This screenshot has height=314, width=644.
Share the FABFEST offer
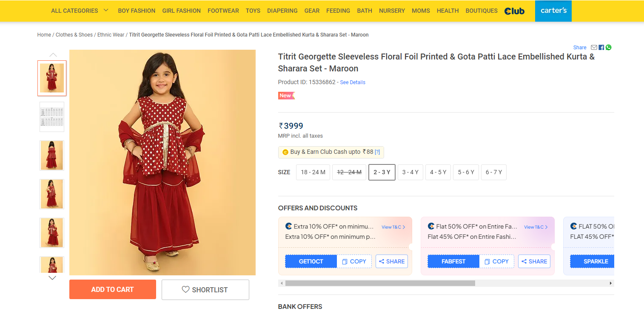[x=534, y=261]
